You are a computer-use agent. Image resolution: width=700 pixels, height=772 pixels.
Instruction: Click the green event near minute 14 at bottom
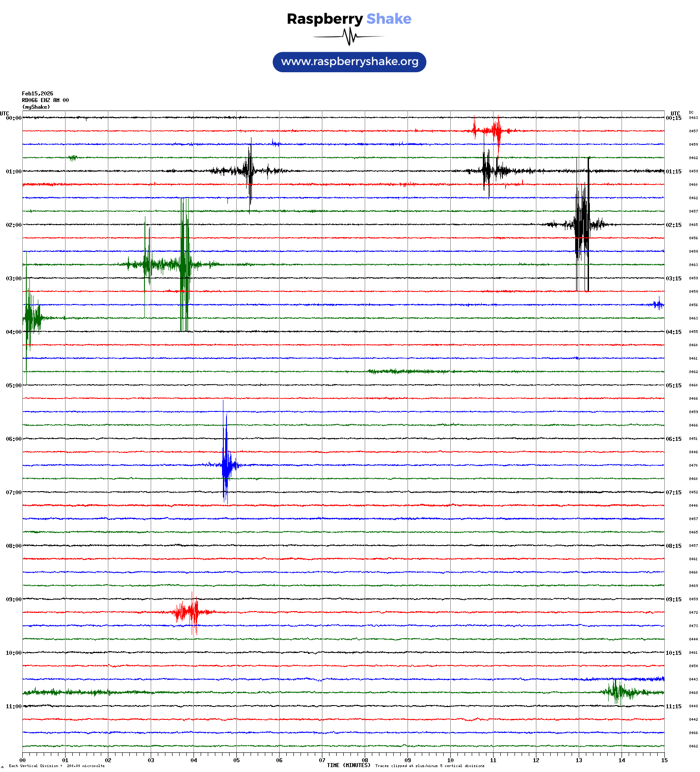tap(618, 692)
